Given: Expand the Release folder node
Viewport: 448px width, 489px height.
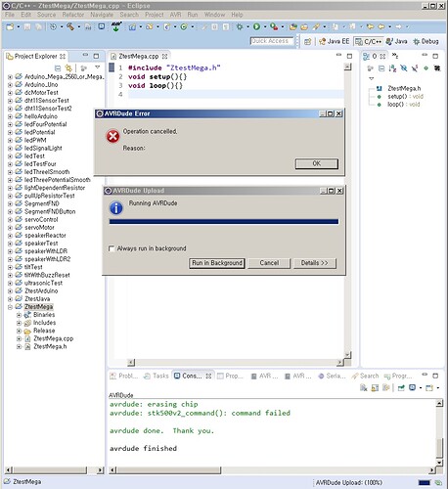Looking at the screenshot, I should coord(19,331).
